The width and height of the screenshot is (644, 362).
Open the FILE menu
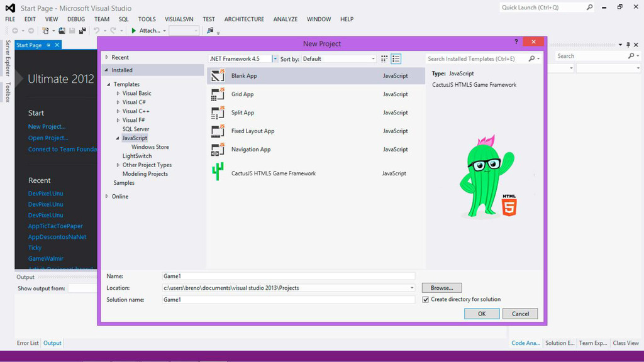(10, 19)
